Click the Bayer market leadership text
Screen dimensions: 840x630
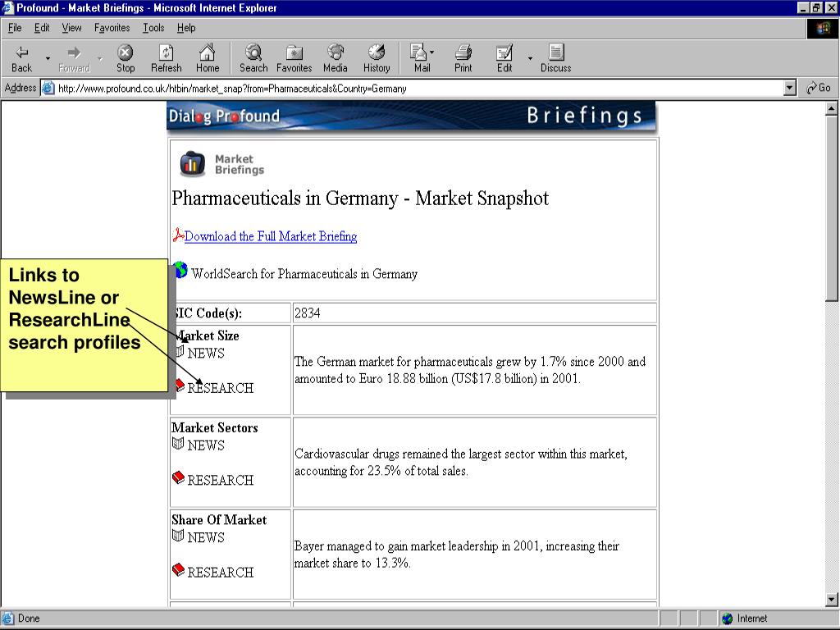click(x=456, y=555)
